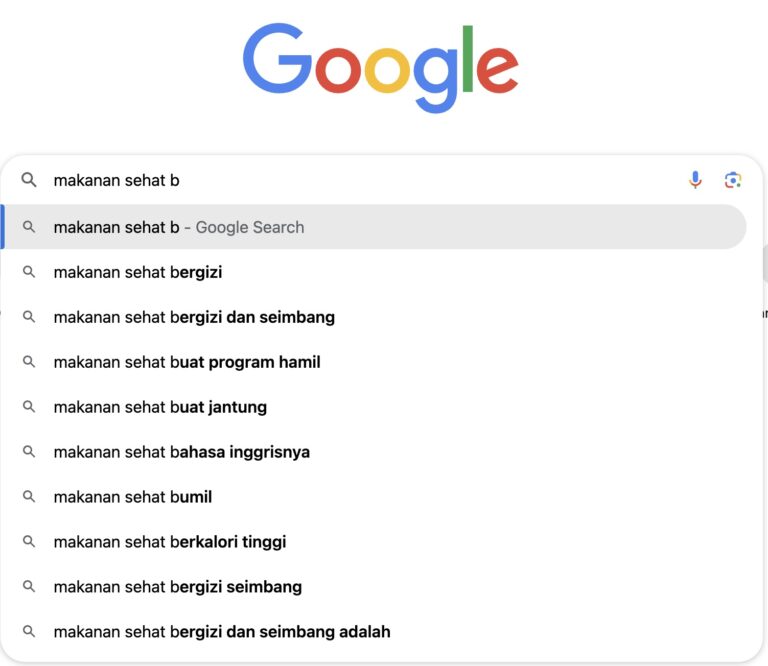
Task: Pick 'makanan sehat bergizi dan seimbang adalah'
Action: click(x=222, y=632)
